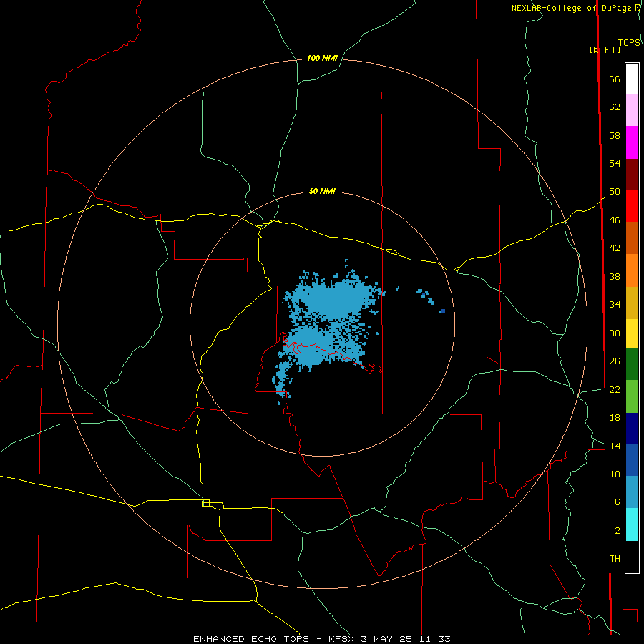
Task: Click the navy blue legend swatch
Action: pyautogui.click(x=632, y=429)
